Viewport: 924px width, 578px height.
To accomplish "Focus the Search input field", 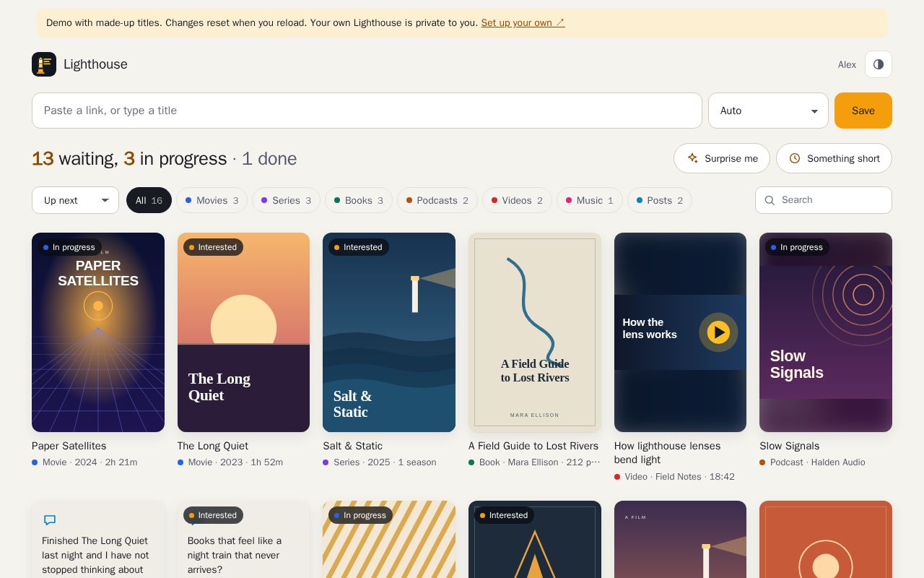I will point(824,200).
